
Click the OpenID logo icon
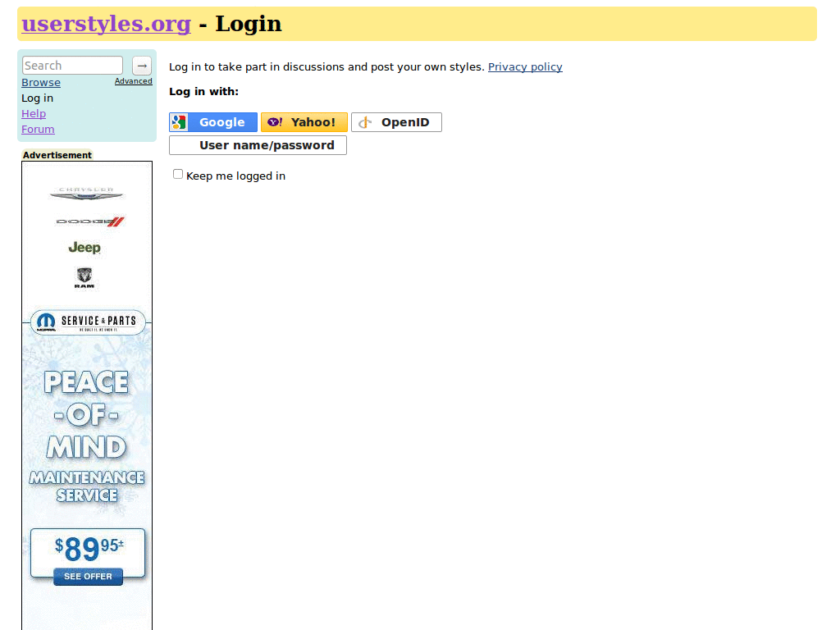point(365,123)
